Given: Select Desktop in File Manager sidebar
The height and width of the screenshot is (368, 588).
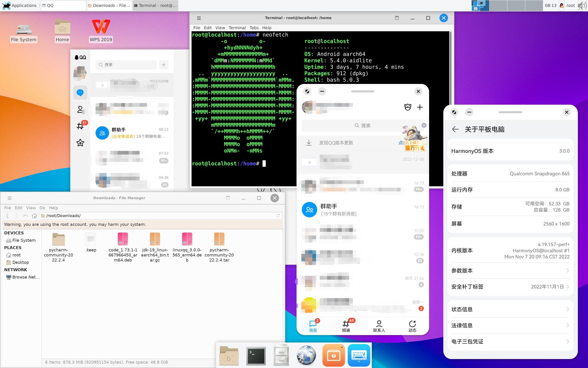Looking at the screenshot, I should click(18, 262).
